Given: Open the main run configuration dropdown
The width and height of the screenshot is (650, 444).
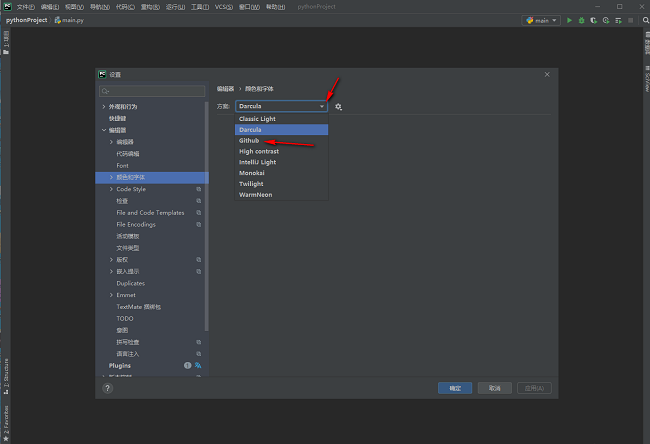Looking at the screenshot, I should 541,20.
